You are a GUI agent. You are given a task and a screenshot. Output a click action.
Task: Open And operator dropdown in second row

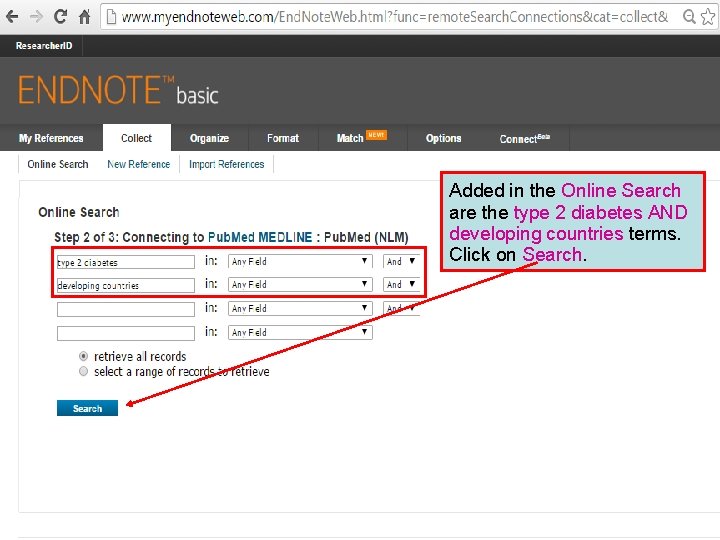click(401, 284)
